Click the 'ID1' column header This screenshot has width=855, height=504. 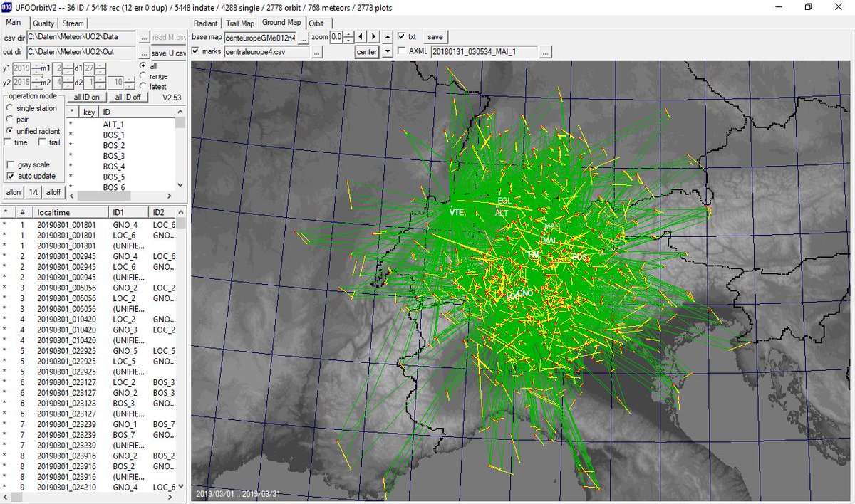click(x=128, y=212)
